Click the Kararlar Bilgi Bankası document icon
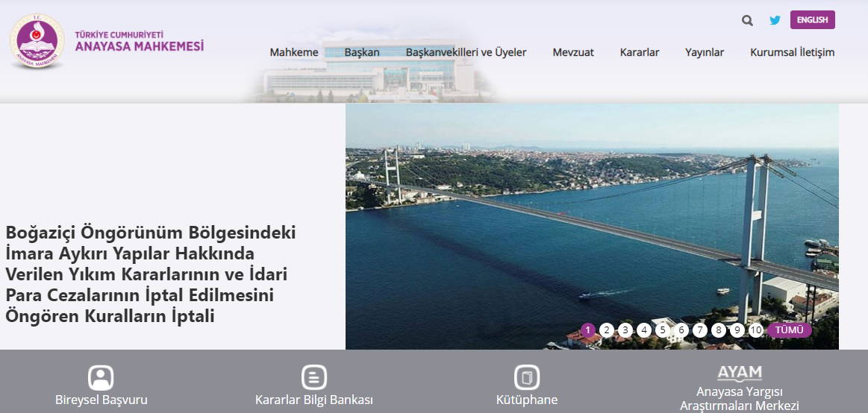This screenshot has height=413, width=868. 313,377
